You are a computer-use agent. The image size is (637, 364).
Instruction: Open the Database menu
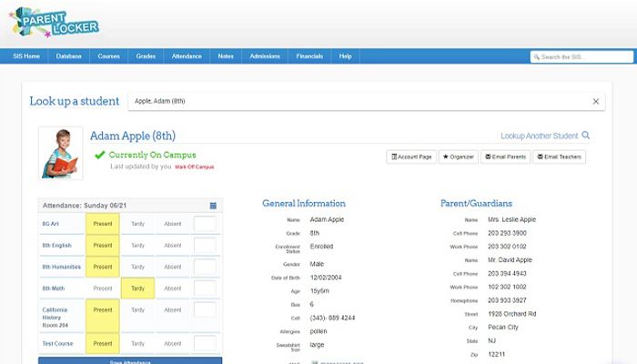68,56
